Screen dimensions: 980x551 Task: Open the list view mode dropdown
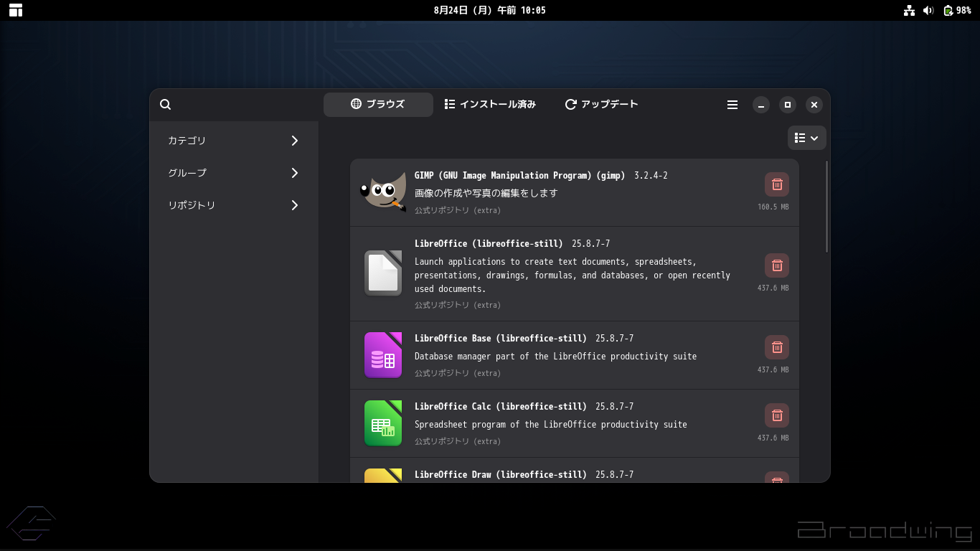coord(807,138)
